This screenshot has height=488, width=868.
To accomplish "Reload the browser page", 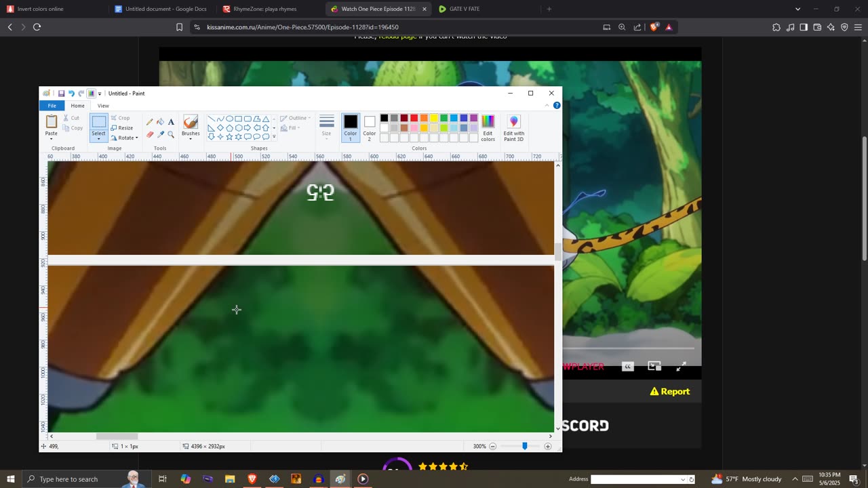I will (37, 27).
